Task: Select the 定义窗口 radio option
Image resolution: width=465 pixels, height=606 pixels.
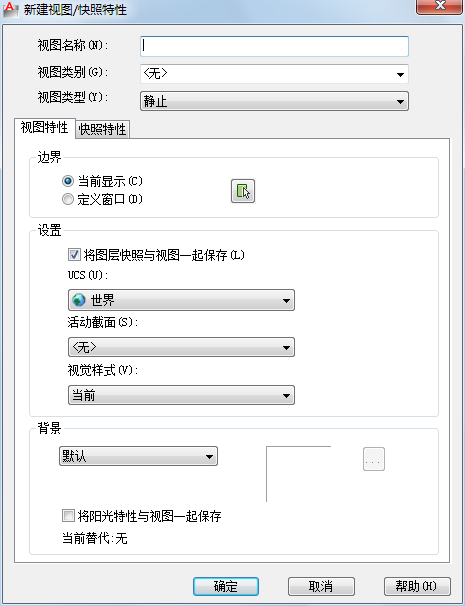Action: [x=68, y=199]
